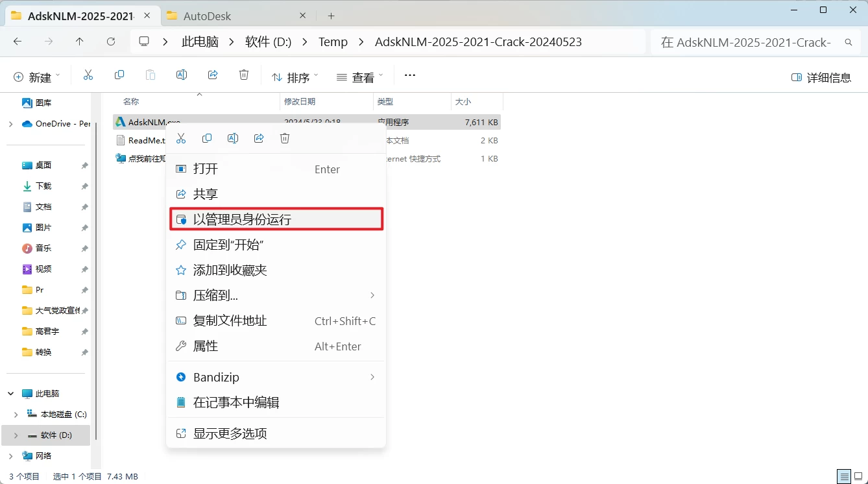
Task: Click the Back navigation arrow
Action: point(18,42)
